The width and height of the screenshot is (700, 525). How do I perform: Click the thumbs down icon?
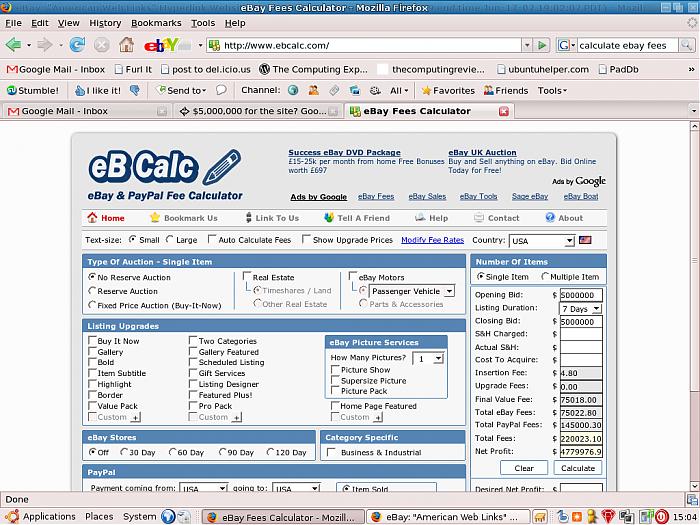(x=134, y=91)
